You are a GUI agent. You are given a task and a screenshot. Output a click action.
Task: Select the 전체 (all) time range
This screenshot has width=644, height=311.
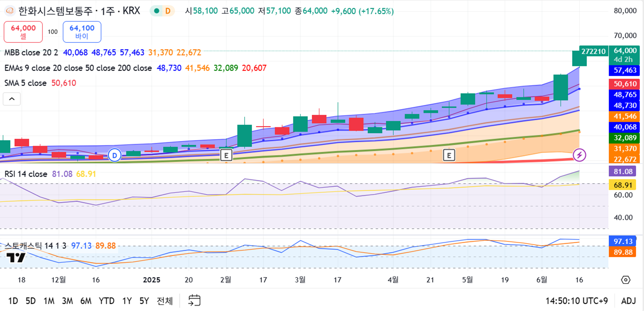(x=165, y=301)
